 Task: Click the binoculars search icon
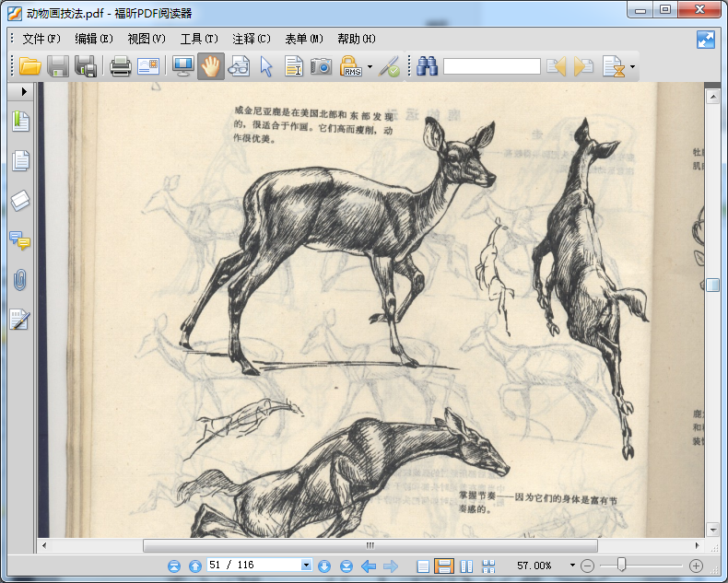428,66
